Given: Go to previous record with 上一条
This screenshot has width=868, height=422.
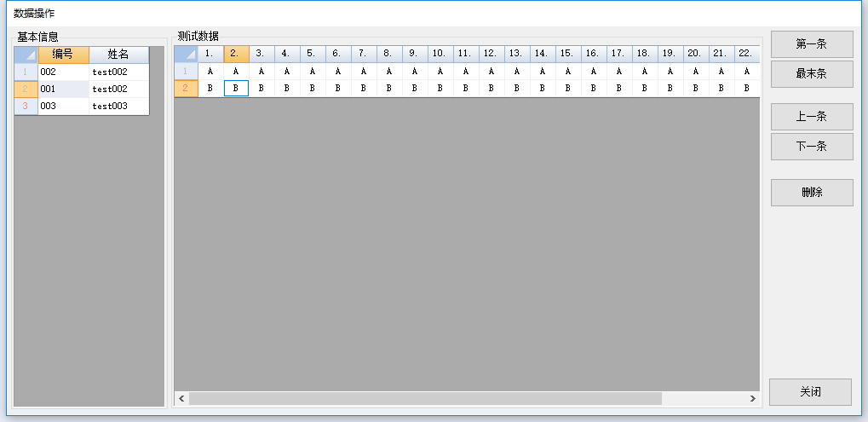Looking at the screenshot, I should click(x=812, y=117).
